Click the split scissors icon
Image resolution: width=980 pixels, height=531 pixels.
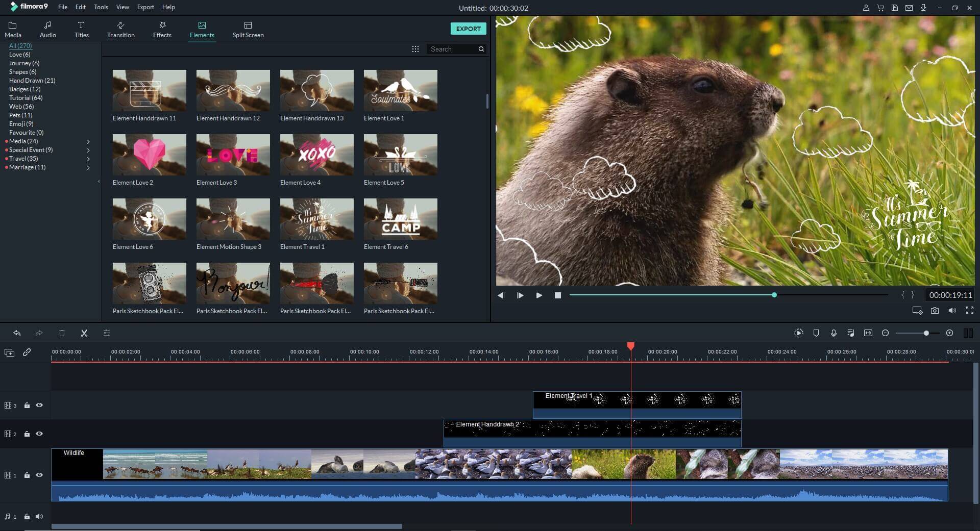click(84, 333)
